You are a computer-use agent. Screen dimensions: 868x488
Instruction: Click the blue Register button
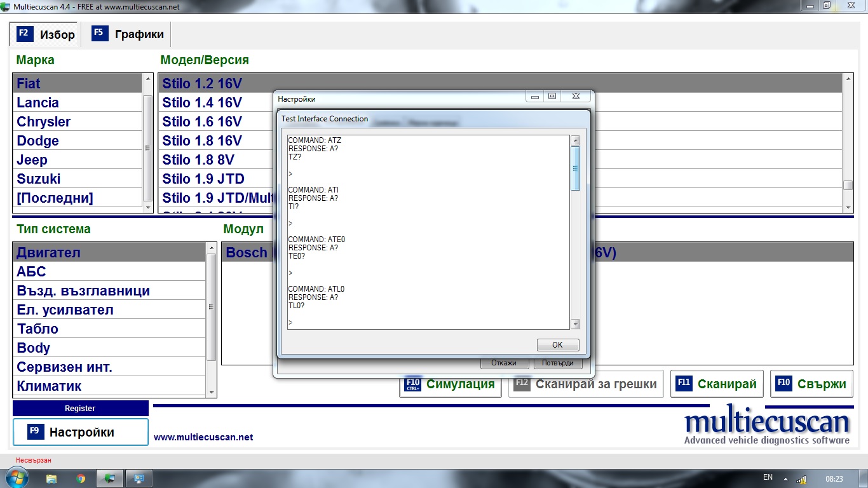tap(80, 409)
